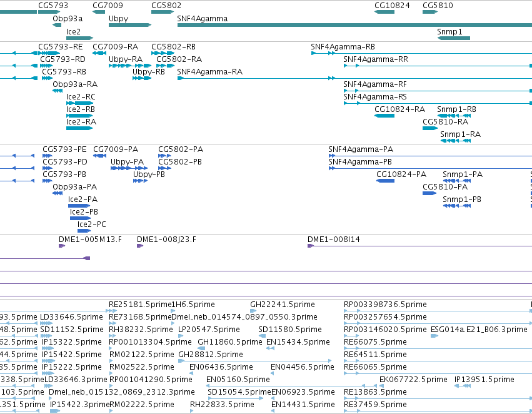532x414 pixels.
Task: Click transcript Snmp1-RB
Action: coord(456,109)
